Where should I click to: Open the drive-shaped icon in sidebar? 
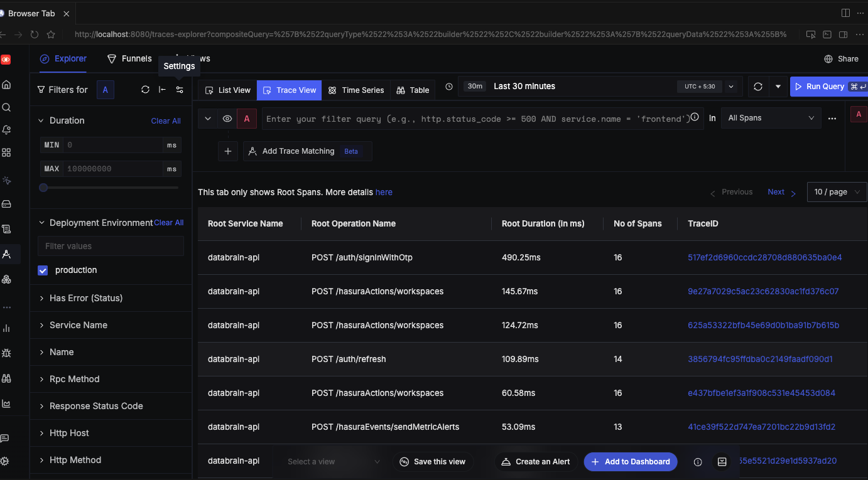[6, 204]
